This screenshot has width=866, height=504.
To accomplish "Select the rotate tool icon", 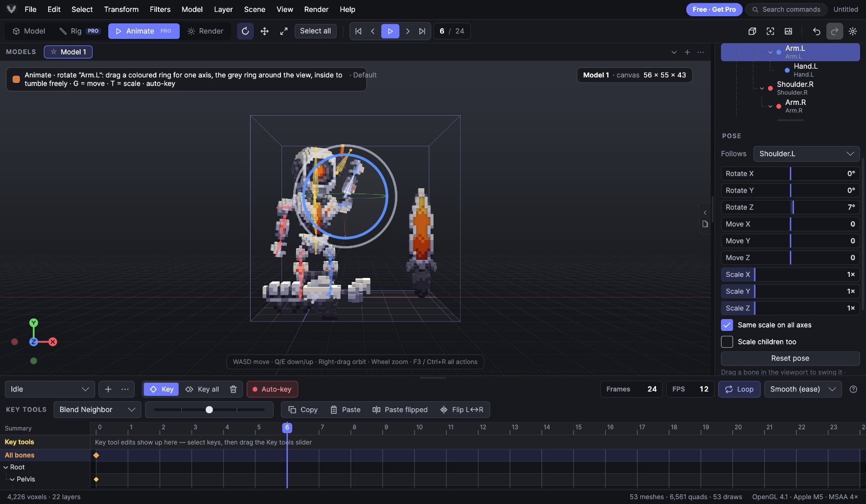I will click(x=245, y=31).
